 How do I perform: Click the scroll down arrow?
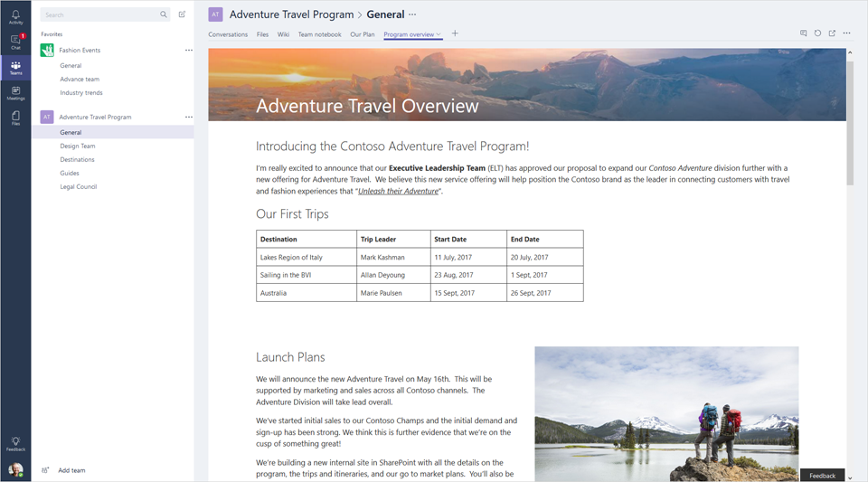850,477
